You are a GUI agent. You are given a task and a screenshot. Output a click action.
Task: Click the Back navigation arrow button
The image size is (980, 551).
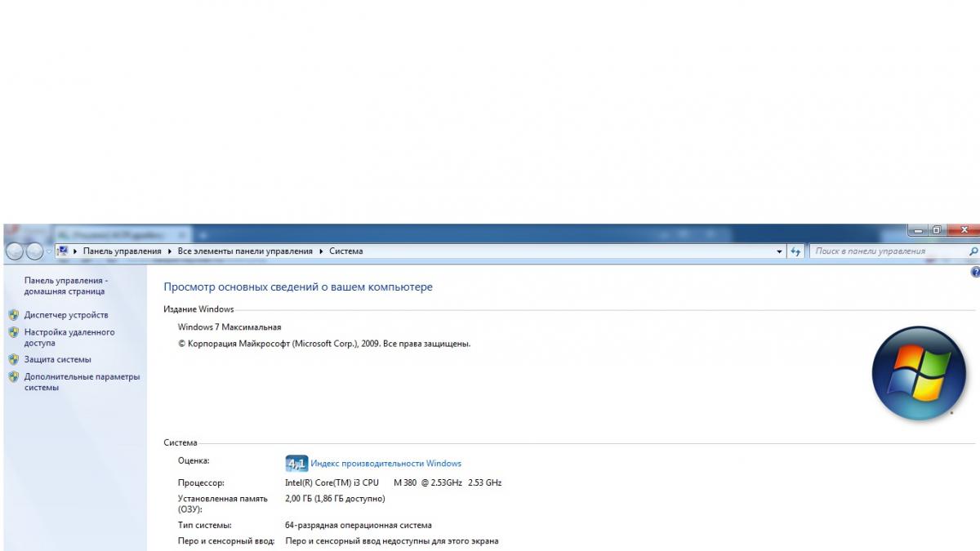[x=14, y=251]
